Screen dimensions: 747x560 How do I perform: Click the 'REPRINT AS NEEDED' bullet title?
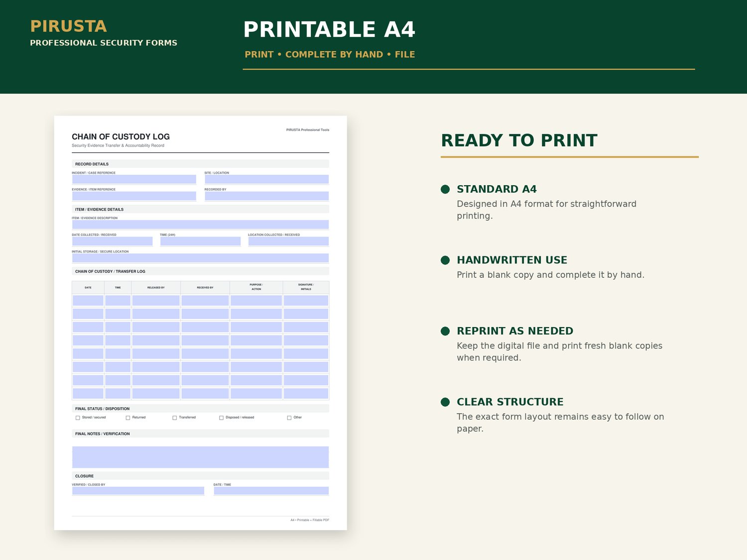515,331
